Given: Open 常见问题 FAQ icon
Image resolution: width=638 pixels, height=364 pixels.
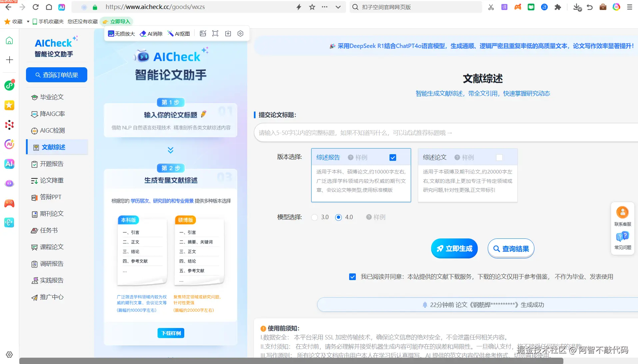Looking at the screenshot, I should [623, 241].
